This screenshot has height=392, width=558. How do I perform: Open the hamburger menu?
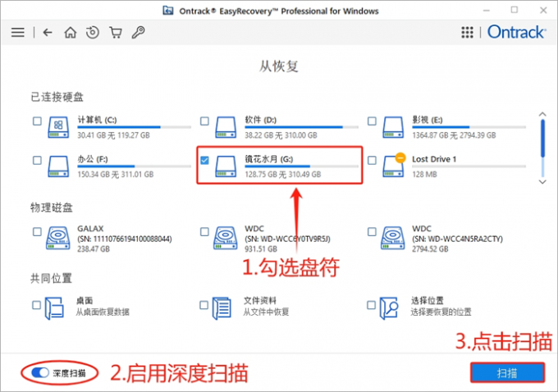point(18,33)
